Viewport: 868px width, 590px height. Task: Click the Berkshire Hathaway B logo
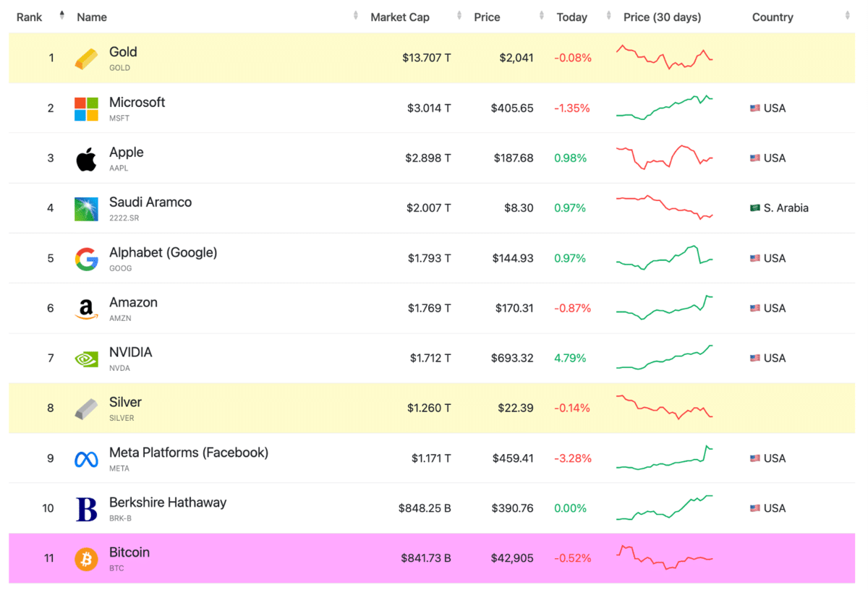click(86, 509)
